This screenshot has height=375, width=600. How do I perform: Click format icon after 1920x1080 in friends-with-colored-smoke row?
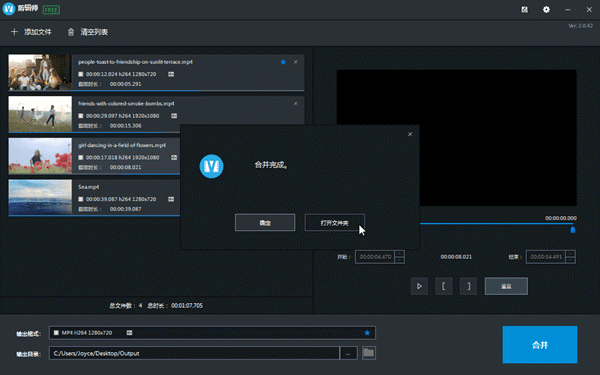[174, 116]
